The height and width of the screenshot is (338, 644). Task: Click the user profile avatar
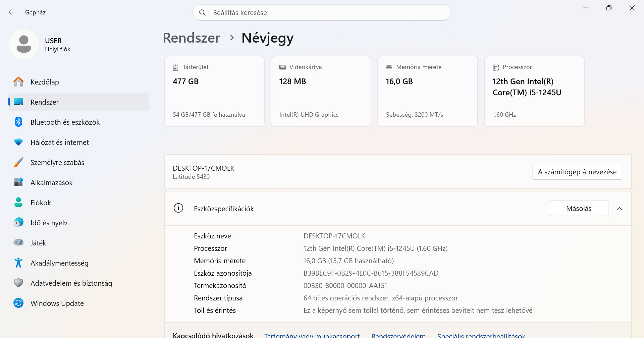(24, 44)
